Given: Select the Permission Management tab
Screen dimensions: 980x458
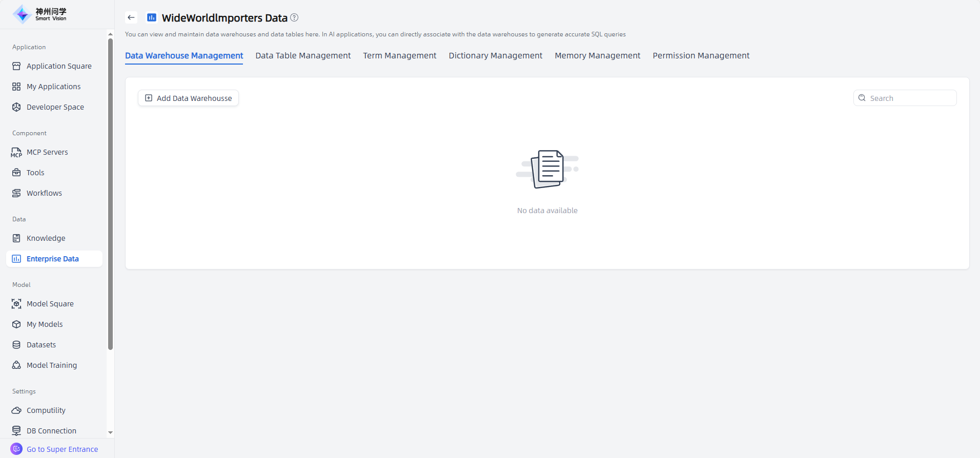Looking at the screenshot, I should 701,55.
